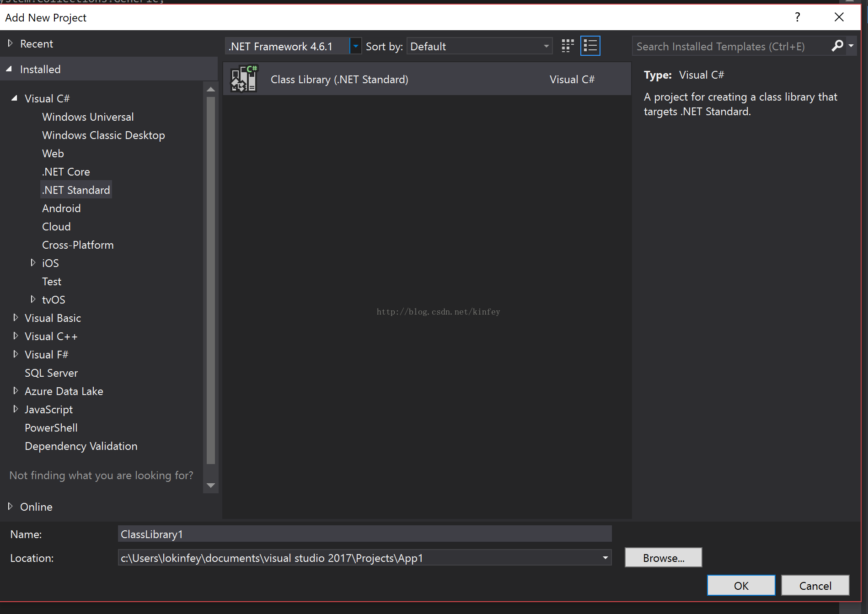Screen dimensions: 868x614
Task: Expand the Recent section
Action: 10,43
